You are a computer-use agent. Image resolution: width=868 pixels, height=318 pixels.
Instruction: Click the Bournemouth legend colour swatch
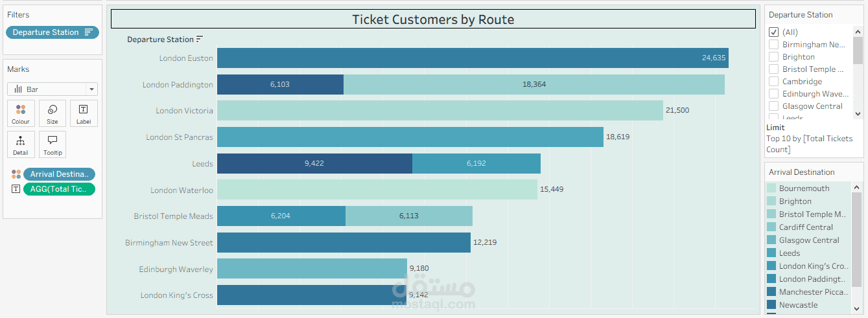pyautogui.click(x=771, y=188)
